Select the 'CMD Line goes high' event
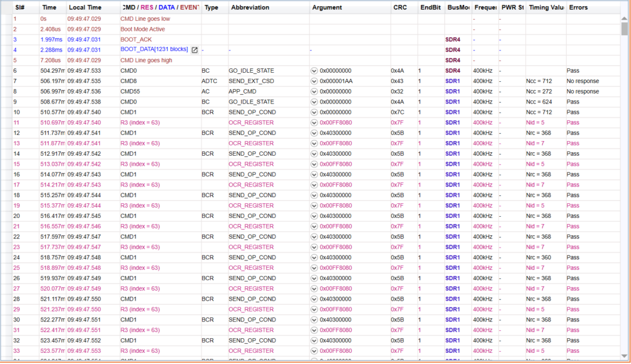The width and height of the screenshot is (631, 364). tap(146, 60)
